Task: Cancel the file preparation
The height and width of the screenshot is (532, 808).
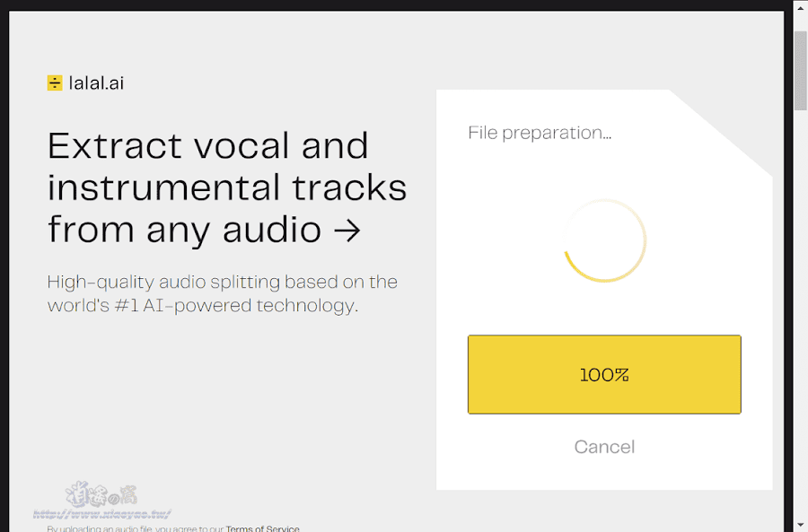Action: [604, 447]
